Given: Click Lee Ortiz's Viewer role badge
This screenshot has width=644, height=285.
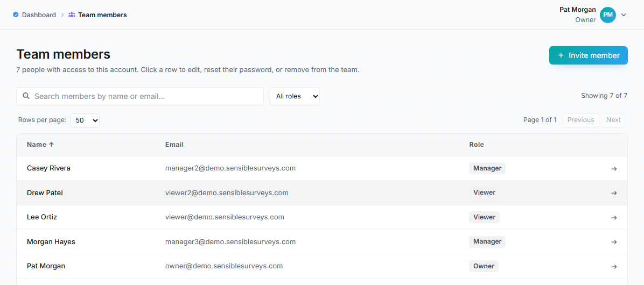Looking at the screenshot, I should click(484, 217).
